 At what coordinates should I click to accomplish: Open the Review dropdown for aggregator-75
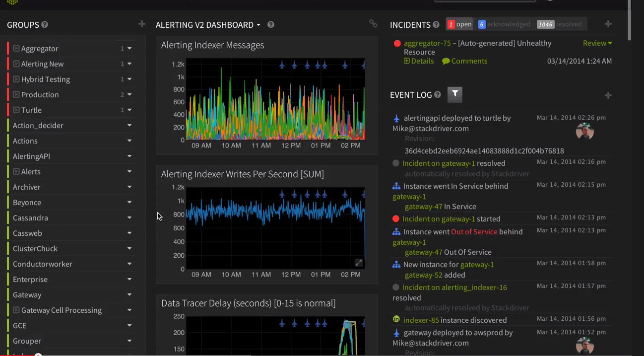pos(597,43)
